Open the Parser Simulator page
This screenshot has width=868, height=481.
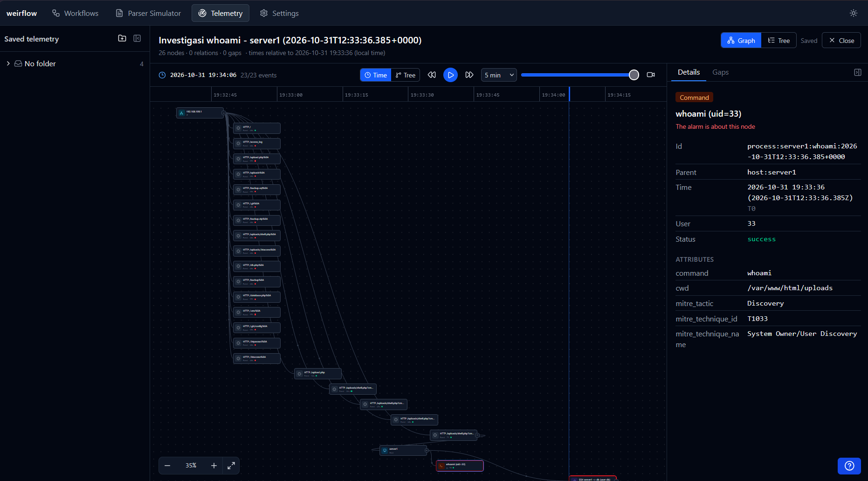click(148, 13)
